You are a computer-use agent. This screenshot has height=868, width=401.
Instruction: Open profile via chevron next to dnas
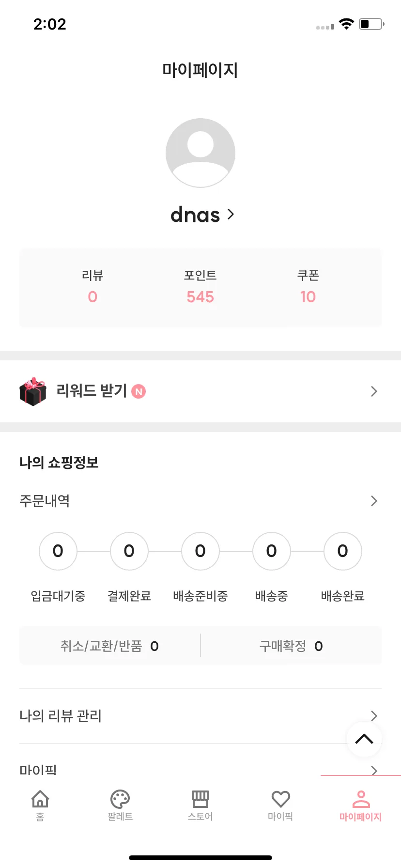[x=231, y=214]
